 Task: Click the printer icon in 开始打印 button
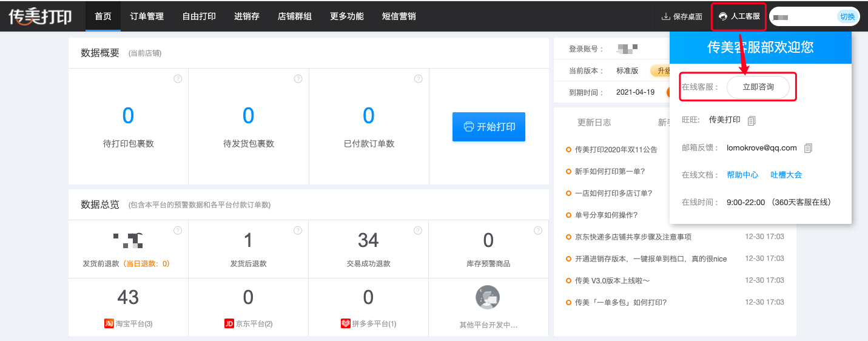coord(468,127)
